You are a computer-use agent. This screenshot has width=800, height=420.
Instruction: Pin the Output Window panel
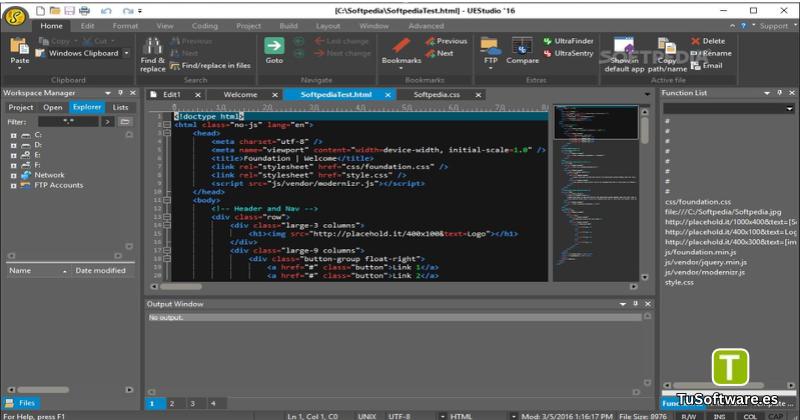(635, 304)
